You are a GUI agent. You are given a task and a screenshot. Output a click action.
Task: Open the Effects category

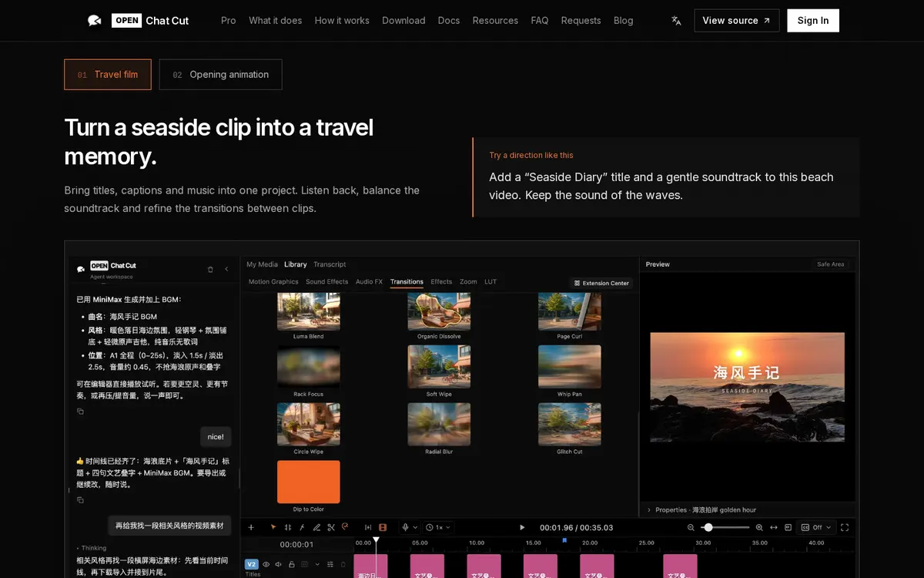click(x=441, y=281)
